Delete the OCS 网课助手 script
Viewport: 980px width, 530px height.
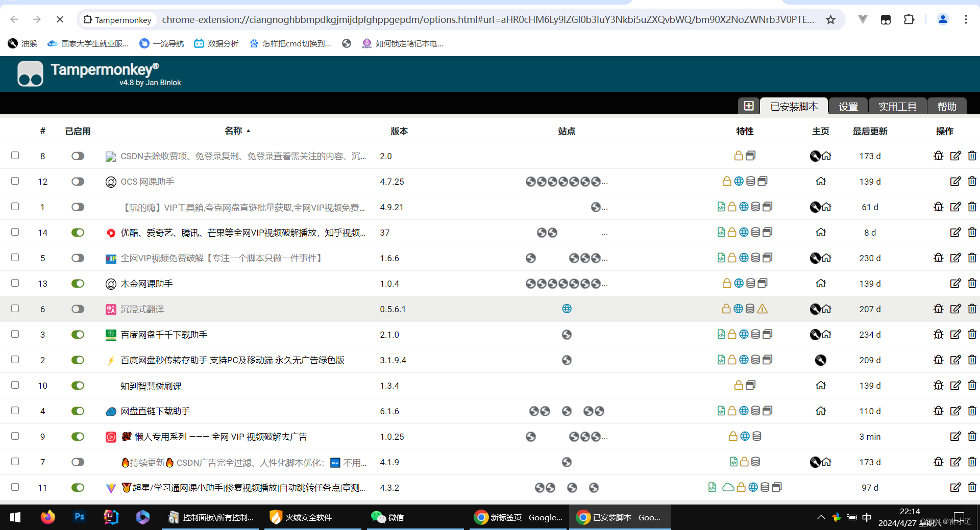click(x=972, y=181)
